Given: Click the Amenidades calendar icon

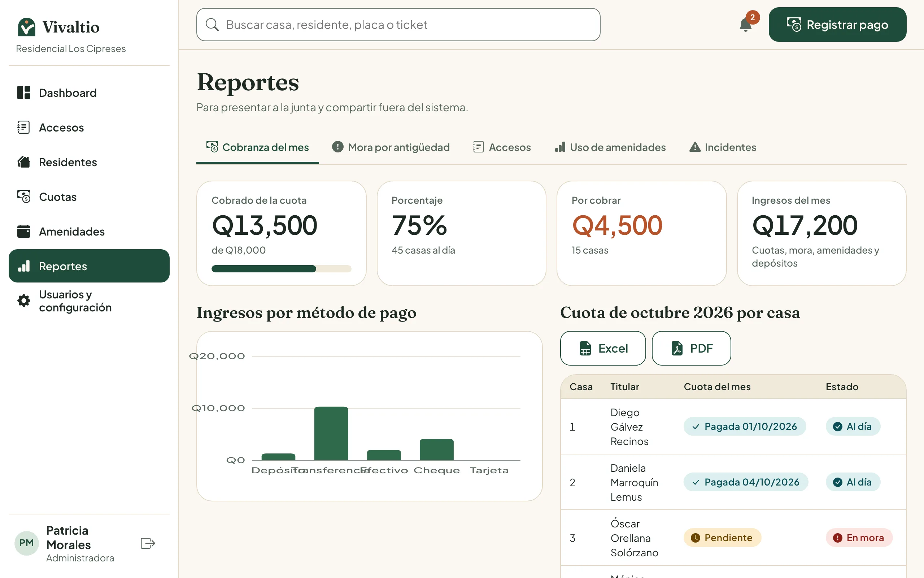Looking at the screenshot, I should (x=24, y=231).
